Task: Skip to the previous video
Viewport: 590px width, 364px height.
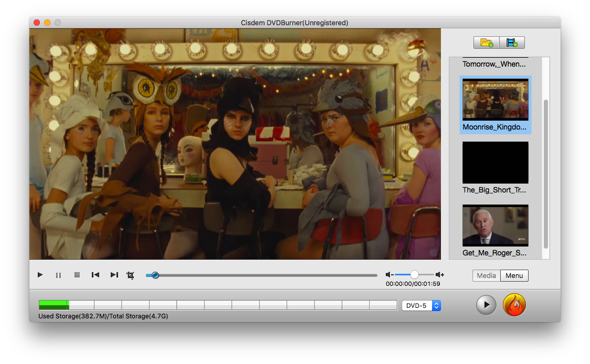Action: [x=96, y=275]
